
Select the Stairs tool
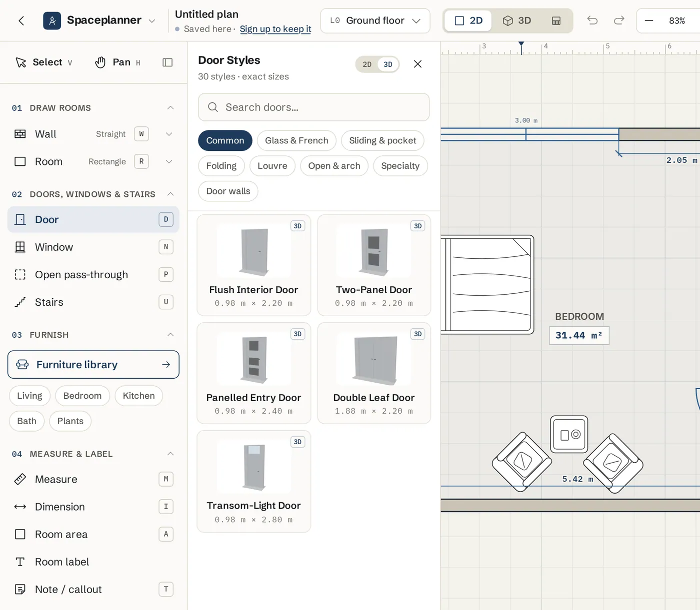coord(93,302)
